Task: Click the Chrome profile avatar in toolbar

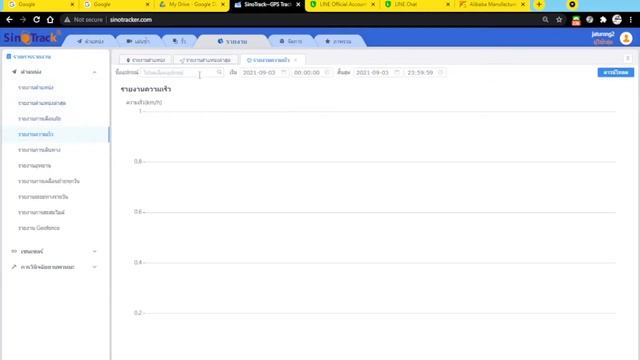Action: coord(617,20)
